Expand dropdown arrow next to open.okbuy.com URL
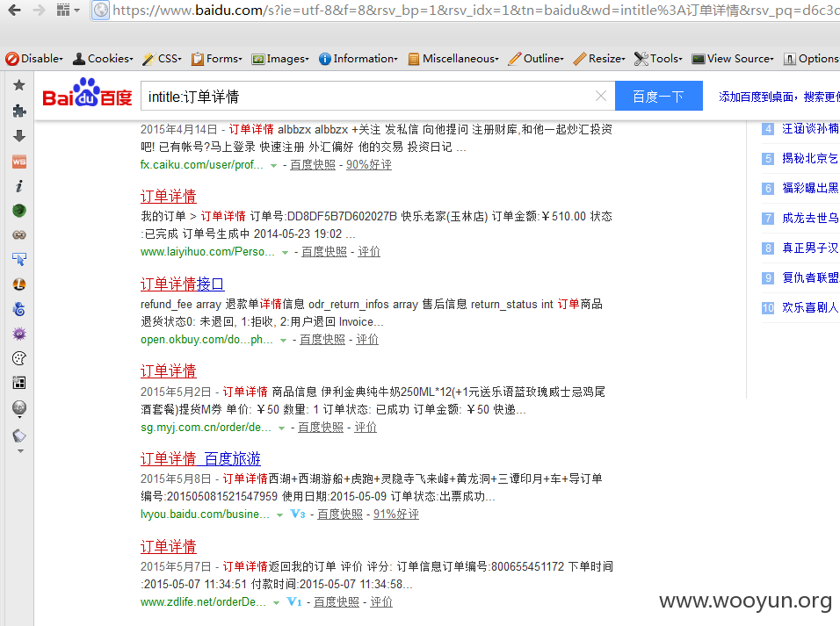 tap(284, 340)
